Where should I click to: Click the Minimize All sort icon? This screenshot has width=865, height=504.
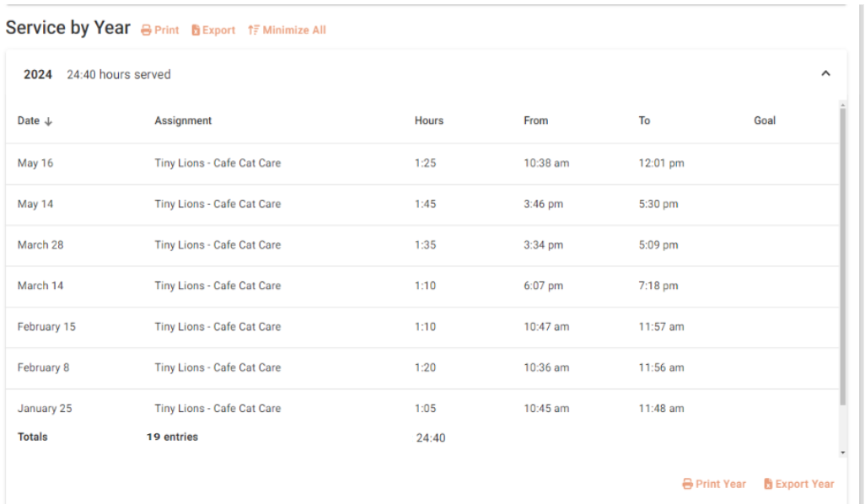tap(253, 30)
